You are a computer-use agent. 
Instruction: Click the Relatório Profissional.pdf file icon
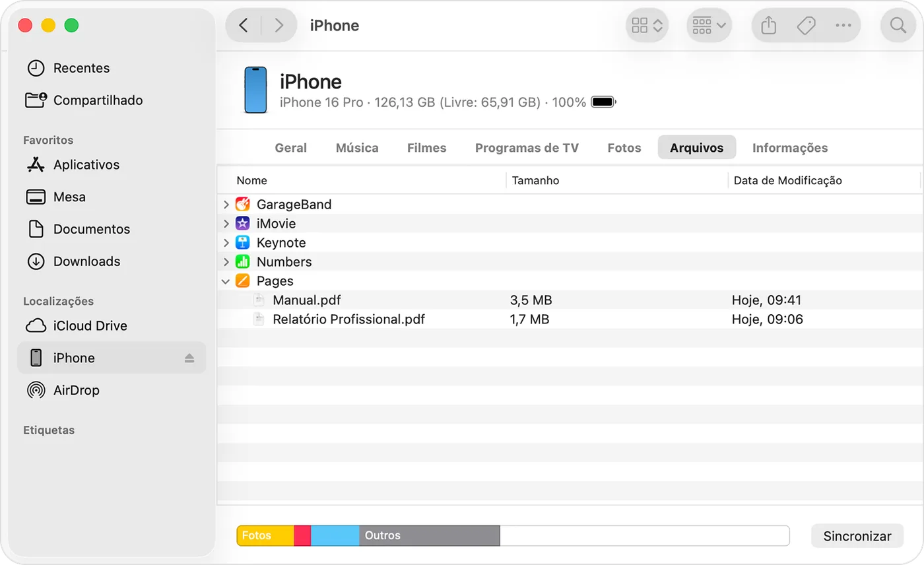click(259, 319)
